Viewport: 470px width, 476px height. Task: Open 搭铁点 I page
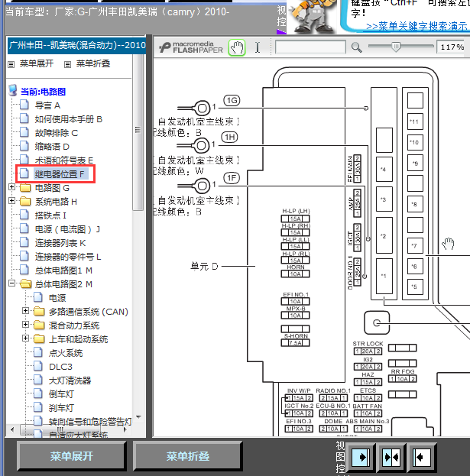50,215
